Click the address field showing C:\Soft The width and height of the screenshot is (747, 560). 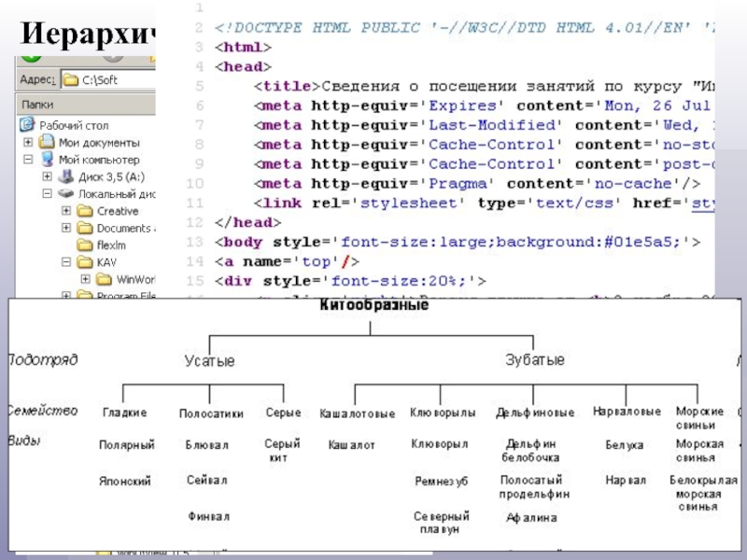point(108,79)
